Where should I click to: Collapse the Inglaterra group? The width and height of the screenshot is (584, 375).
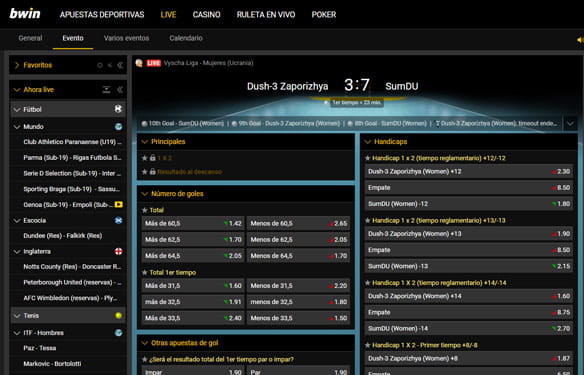click(16, 252)
